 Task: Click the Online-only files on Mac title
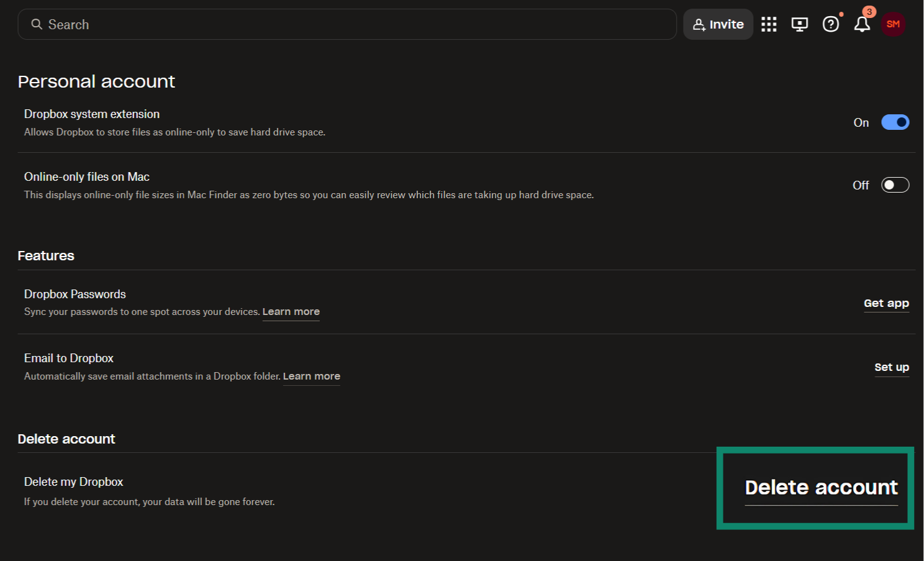[87, 177]
